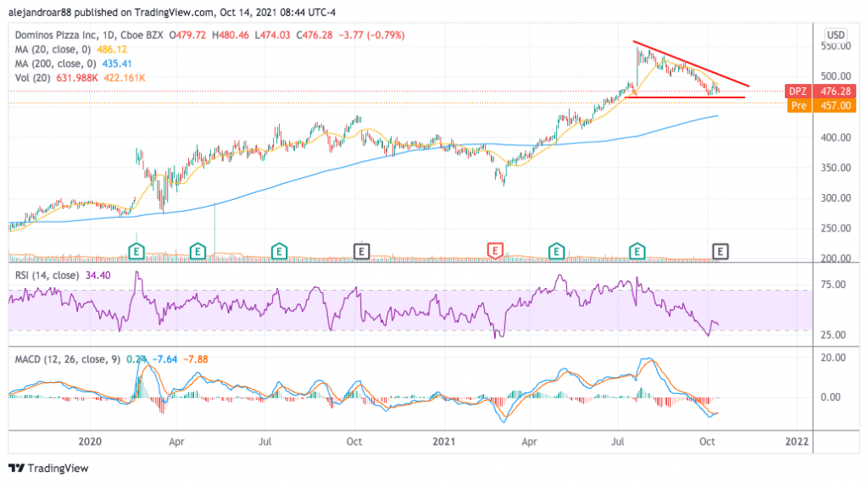The image size is (868, 483).
Task: Click the 476.28 value in DPZ tag
Action: 836,92
